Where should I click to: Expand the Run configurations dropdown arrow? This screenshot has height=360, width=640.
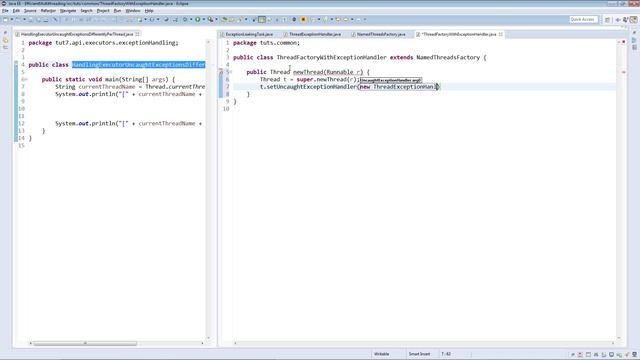click(x=203, y=19)
